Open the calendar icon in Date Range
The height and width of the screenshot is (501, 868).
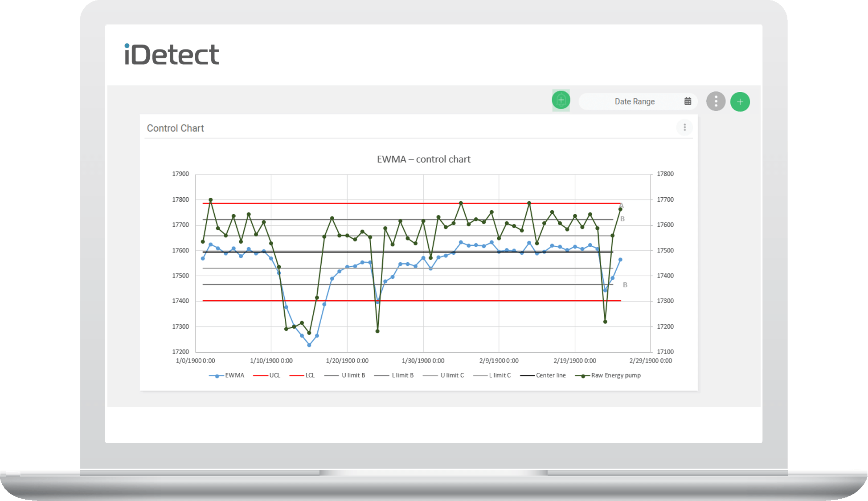pyautogui.click(x=688, y=101)
